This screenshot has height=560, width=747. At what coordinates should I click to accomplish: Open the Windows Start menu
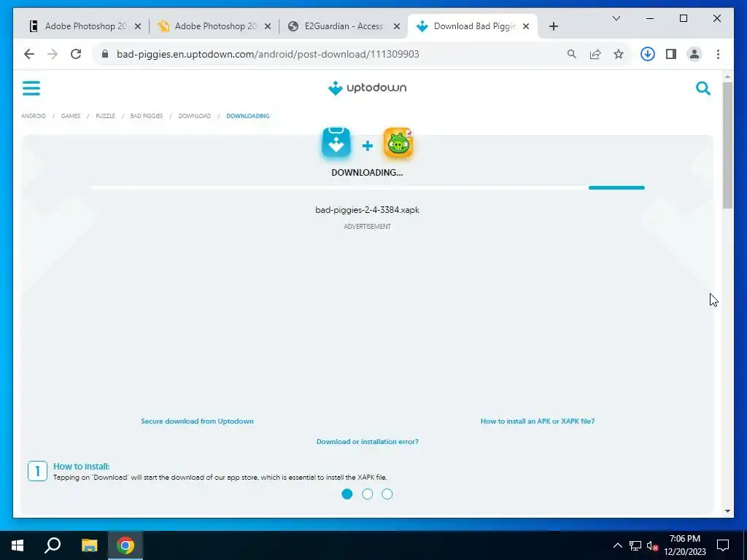pyautogui.click(x=18, y=545)
